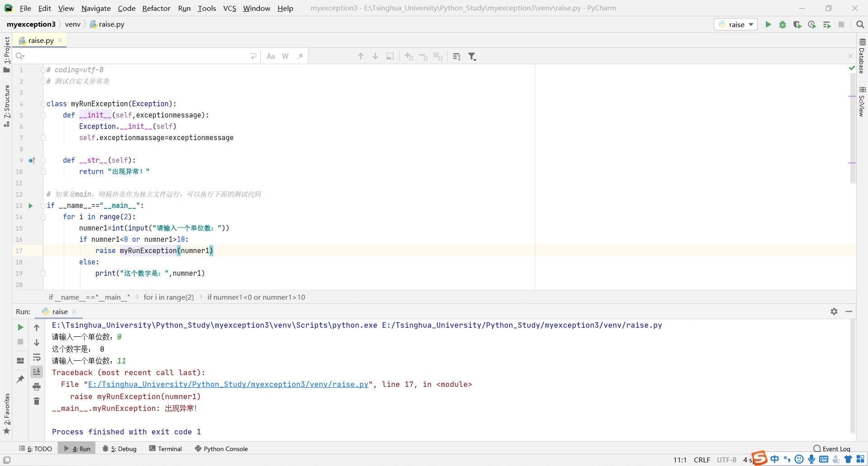Collapse the for loop fold marker

[x=43, y=217]
